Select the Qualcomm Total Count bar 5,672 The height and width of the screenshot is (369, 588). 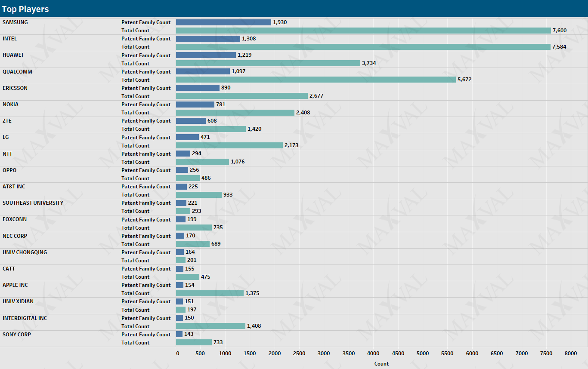(x=316, y=80)
